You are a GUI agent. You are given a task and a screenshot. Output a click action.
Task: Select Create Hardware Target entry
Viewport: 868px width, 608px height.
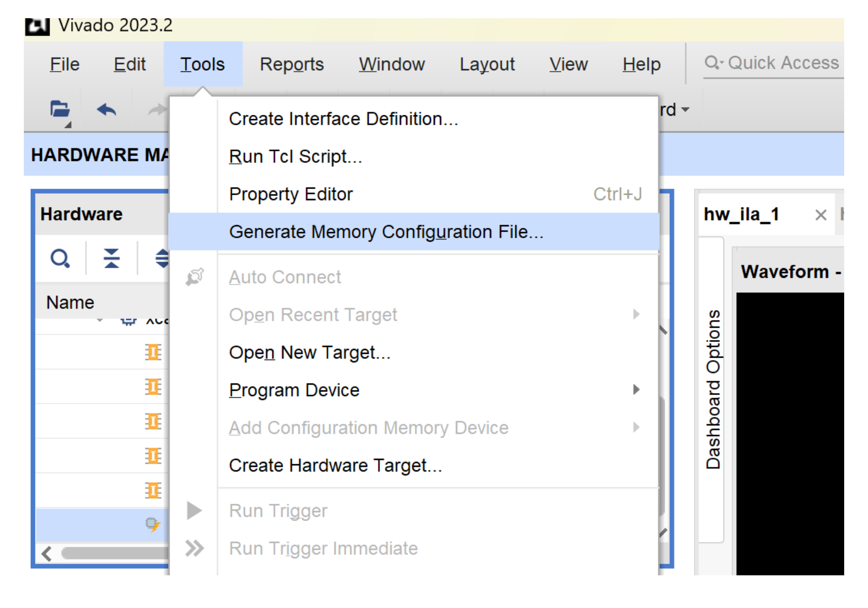click(335, 466)
